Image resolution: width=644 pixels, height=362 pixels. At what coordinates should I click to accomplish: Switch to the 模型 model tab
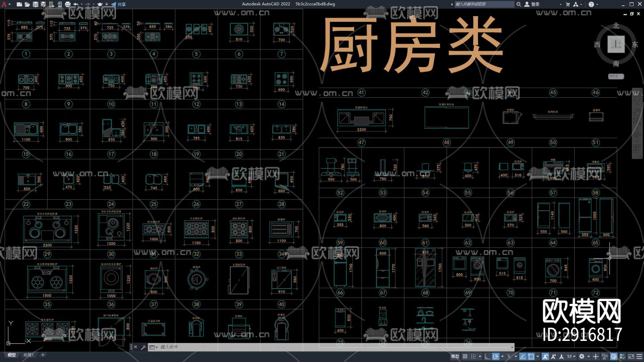coord(12,355)
